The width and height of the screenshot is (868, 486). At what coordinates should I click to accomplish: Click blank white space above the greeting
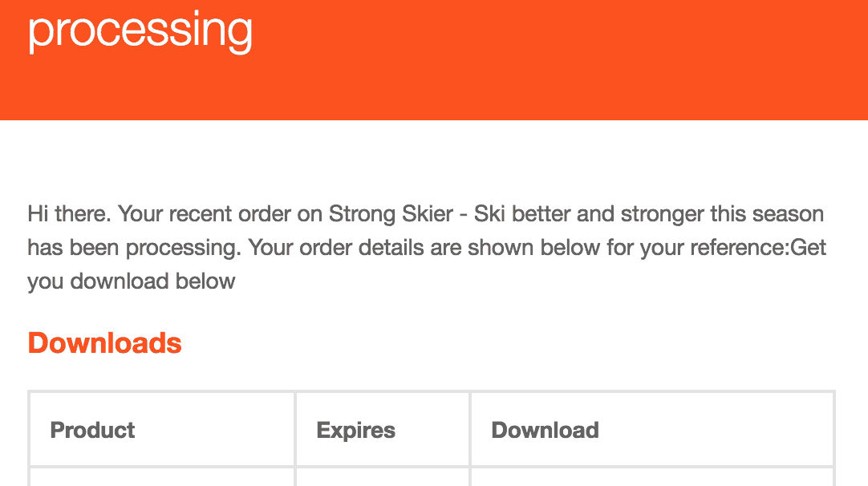[x=434, y=160]
